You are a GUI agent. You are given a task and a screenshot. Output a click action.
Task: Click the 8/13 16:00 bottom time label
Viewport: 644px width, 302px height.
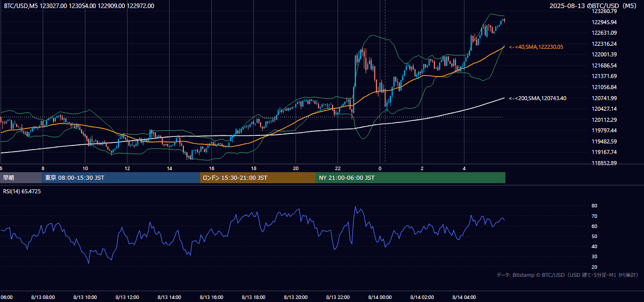212,297
